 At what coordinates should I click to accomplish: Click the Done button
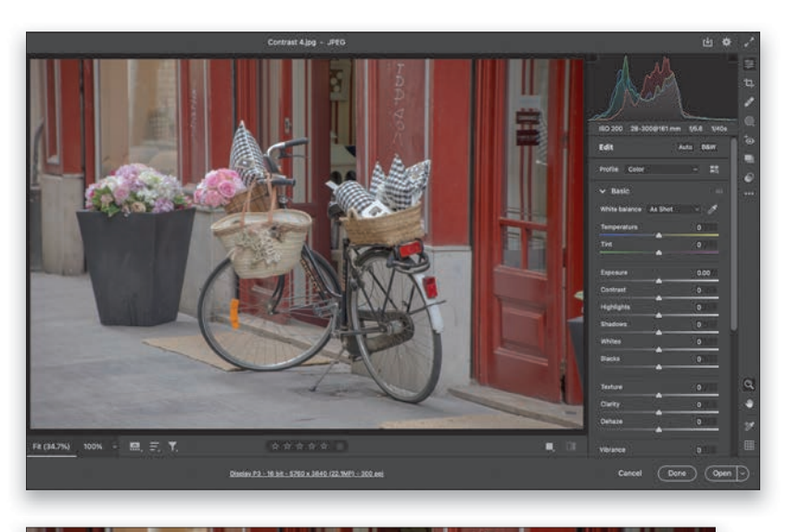click(x=677, y=473)
